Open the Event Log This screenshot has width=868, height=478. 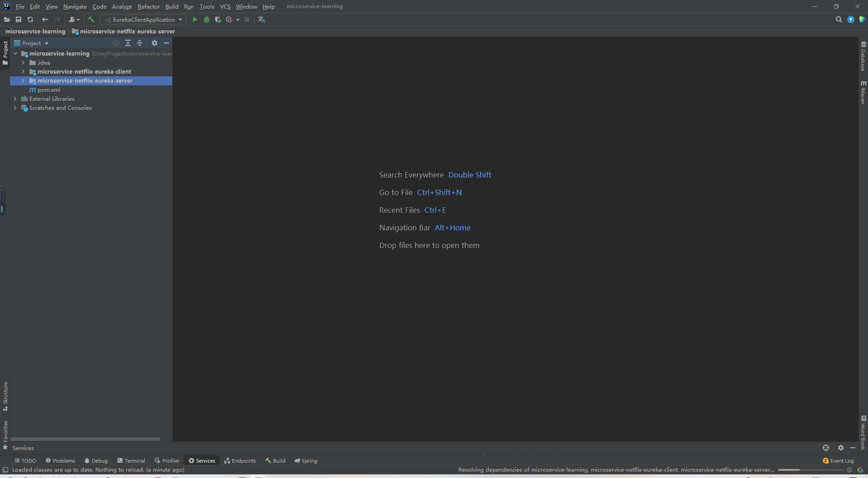click(838, 460)
